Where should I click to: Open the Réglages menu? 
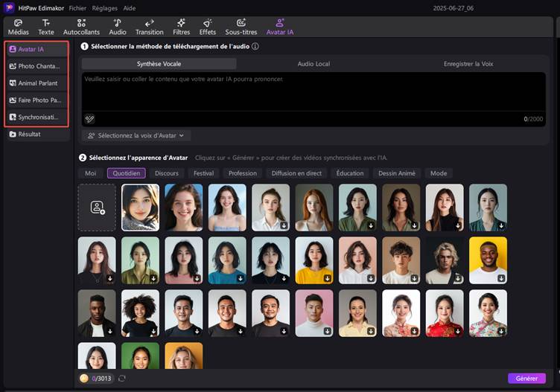click(105, 8)
